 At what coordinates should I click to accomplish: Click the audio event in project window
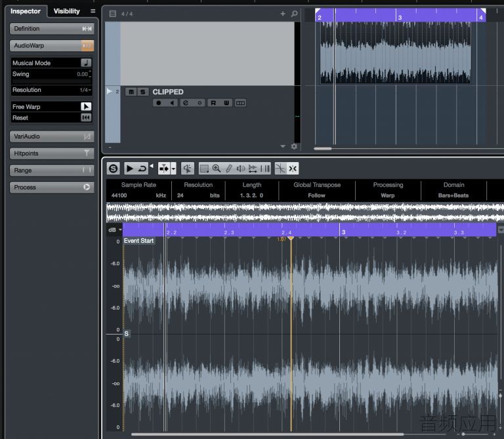396,53
